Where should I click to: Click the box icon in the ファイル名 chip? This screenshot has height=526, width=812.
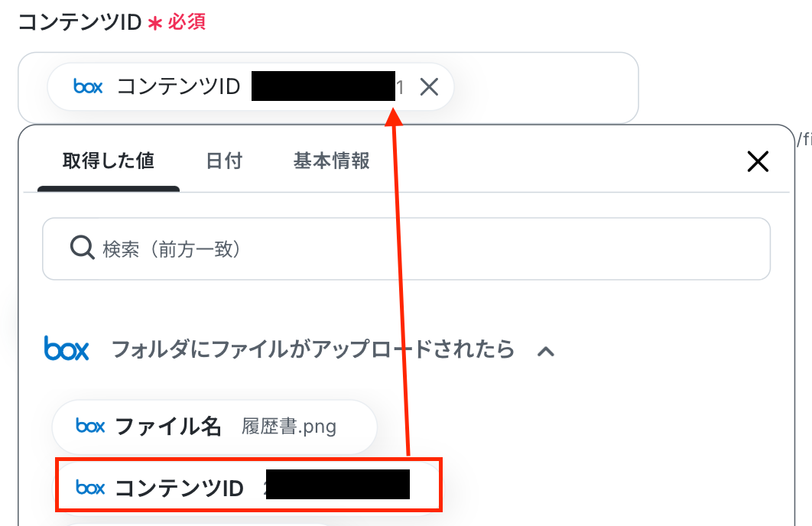[90, 426]
